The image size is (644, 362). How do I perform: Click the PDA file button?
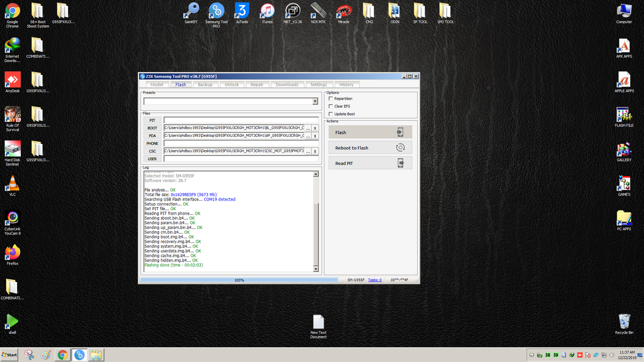152,136
